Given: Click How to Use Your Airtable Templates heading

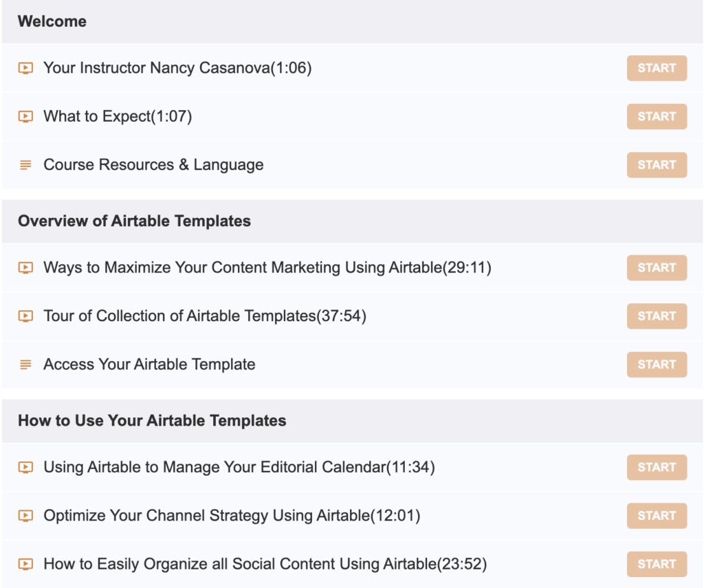Looking at the screenshot, I should click(152, 421).
